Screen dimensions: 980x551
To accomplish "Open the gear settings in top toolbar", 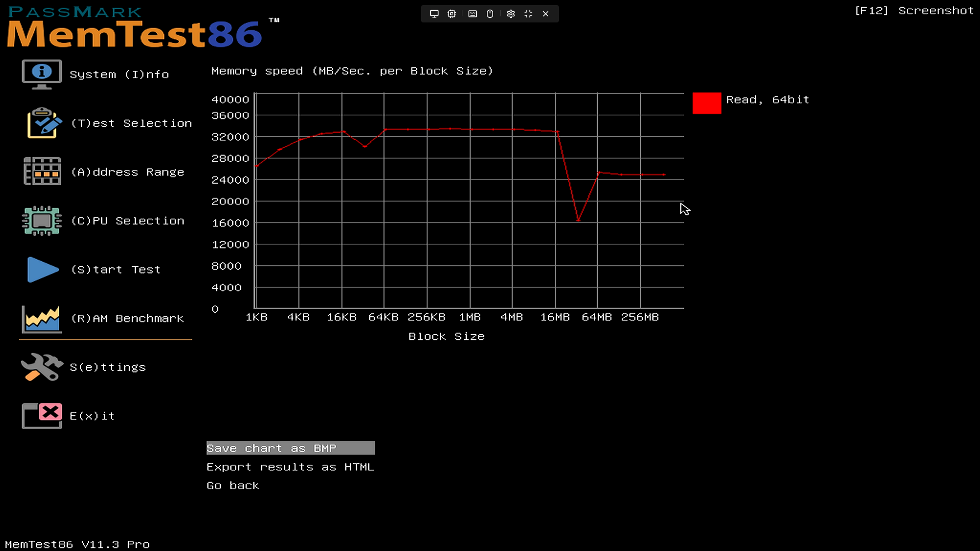I will [x=511, y=14].
